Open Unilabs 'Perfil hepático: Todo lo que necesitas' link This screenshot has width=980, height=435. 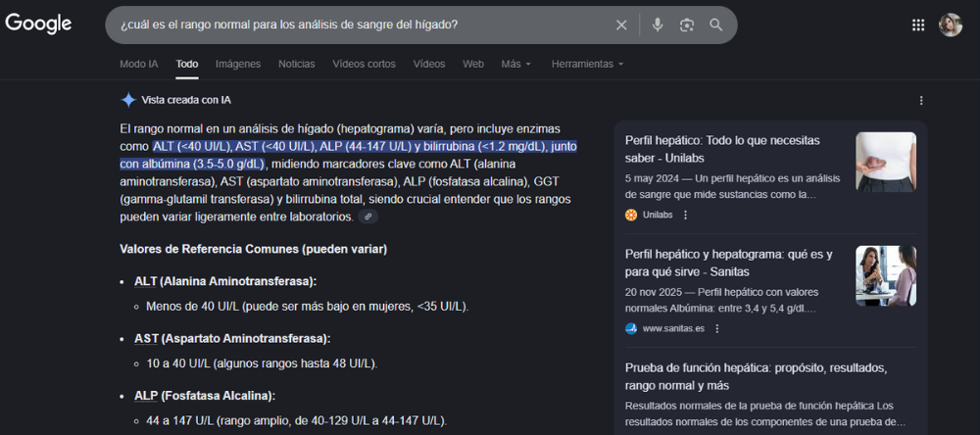722,149
